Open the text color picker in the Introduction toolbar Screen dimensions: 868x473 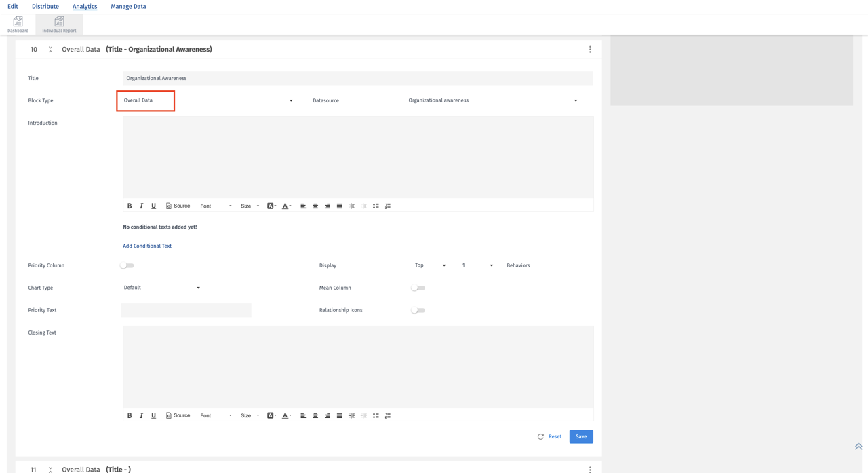coord(286,206)
